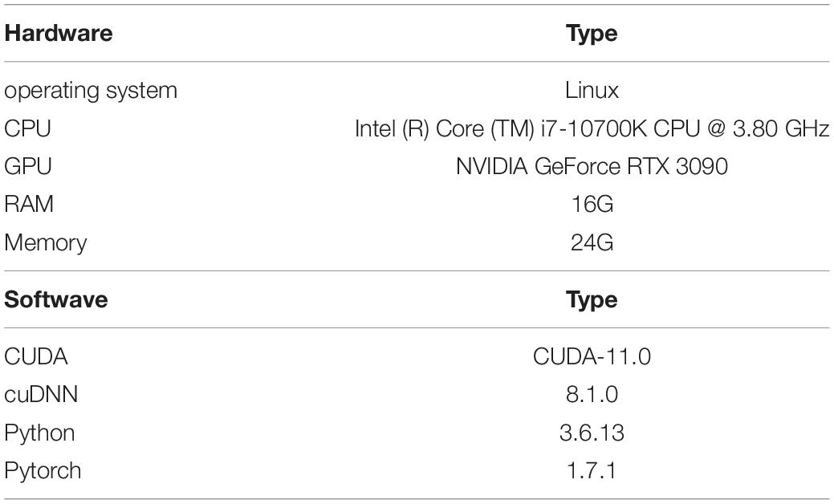Select the RAM row label
The image size is (834, 504).
click(x=29, y=204)
